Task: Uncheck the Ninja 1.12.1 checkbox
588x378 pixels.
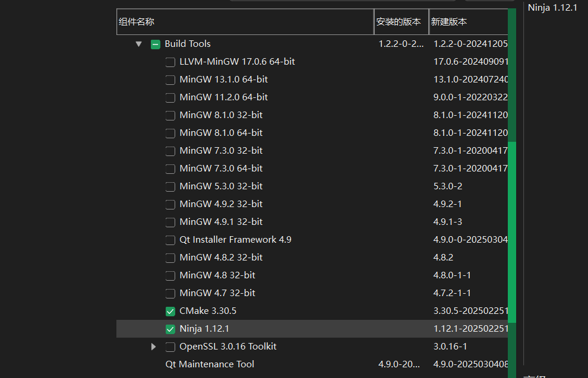Action: click(170, 329)
